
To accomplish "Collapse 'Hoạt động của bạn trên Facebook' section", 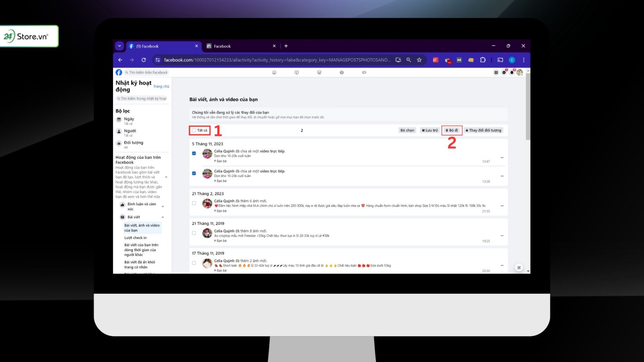I will [166, 177].
